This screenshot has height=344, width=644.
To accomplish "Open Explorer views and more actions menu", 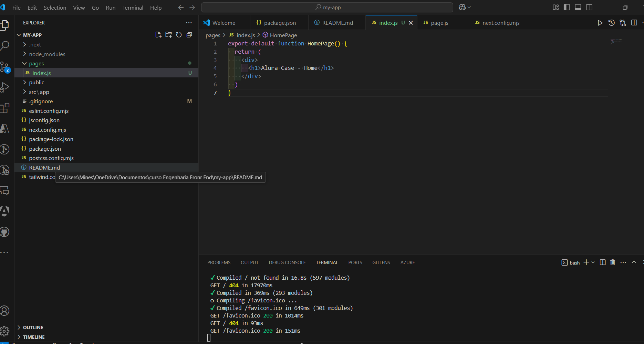I will click(x=189, y=23).
